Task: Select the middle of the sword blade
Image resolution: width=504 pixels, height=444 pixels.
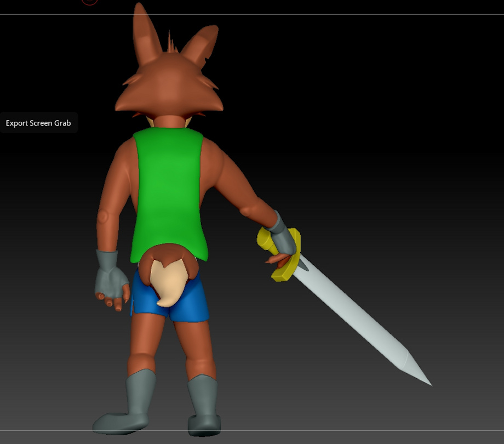Action: pos(356,318)
